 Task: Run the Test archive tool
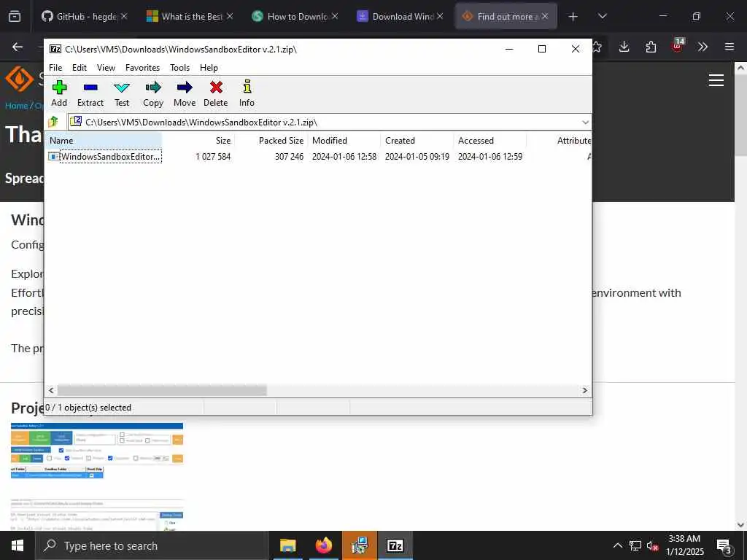(122, 93)
